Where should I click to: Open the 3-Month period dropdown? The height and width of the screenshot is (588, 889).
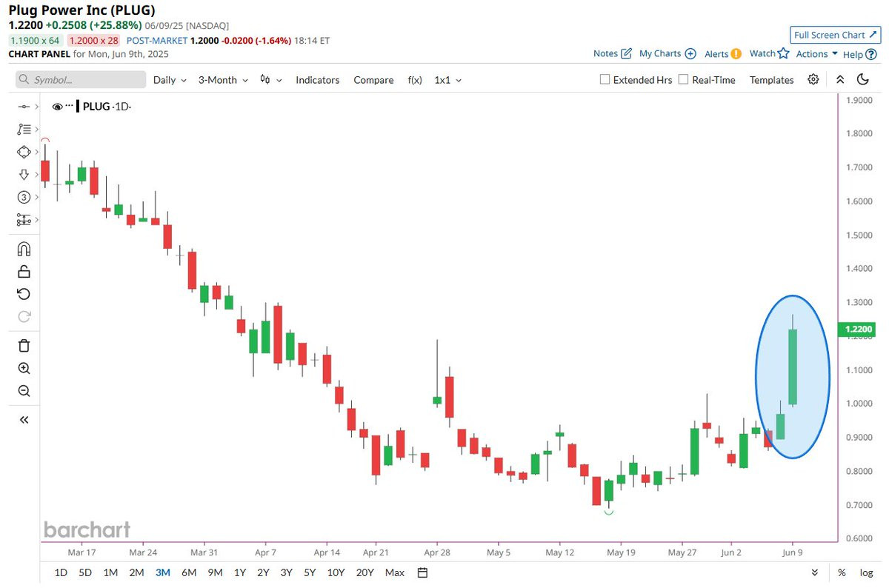click(223, 80)
